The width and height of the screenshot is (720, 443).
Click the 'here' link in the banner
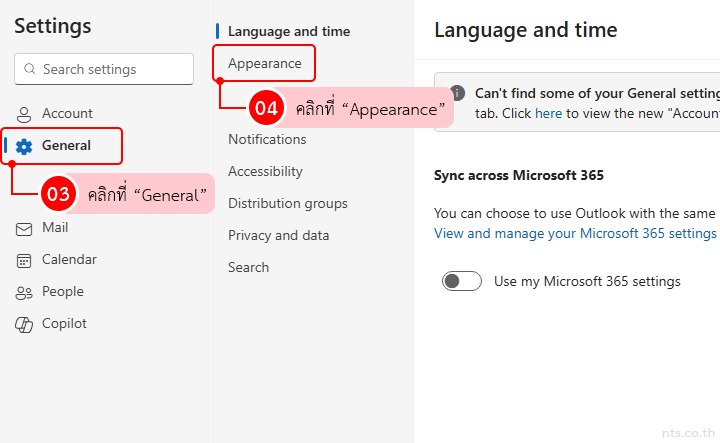click(548, 113)
